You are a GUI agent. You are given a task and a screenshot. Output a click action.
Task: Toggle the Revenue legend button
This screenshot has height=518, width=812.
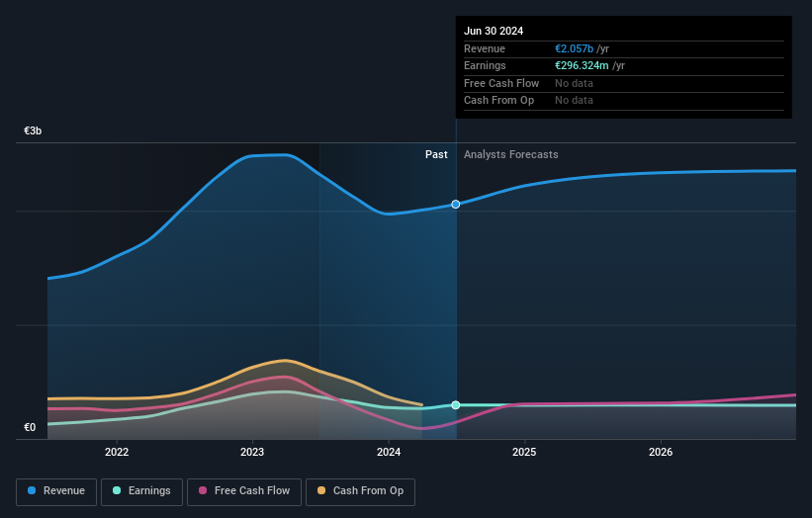coord(56,491)
